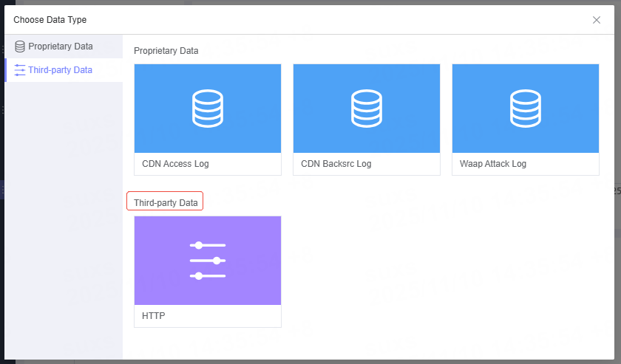Click the database icon on CDN Backsrc Log card
The height and width of the screenshot is (364, 621).
coord(367,108)
